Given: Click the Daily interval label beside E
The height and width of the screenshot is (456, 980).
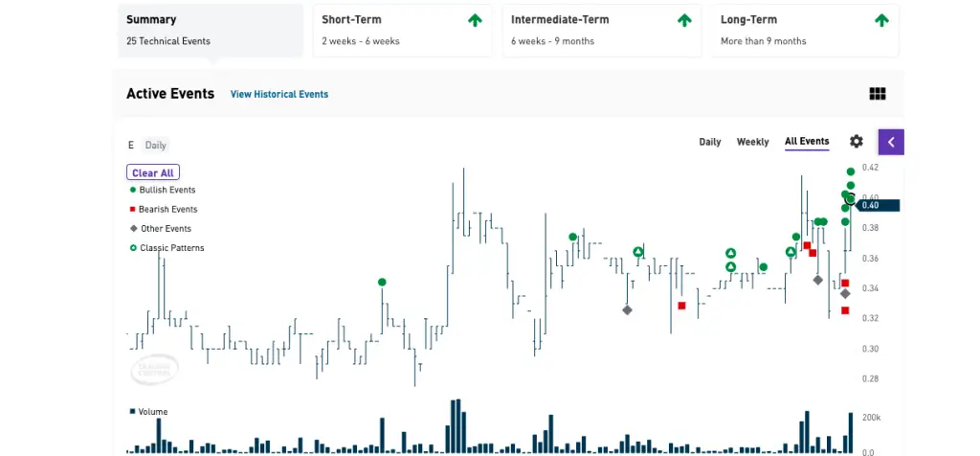Looking at the screenshot, I should click(156, 145).
